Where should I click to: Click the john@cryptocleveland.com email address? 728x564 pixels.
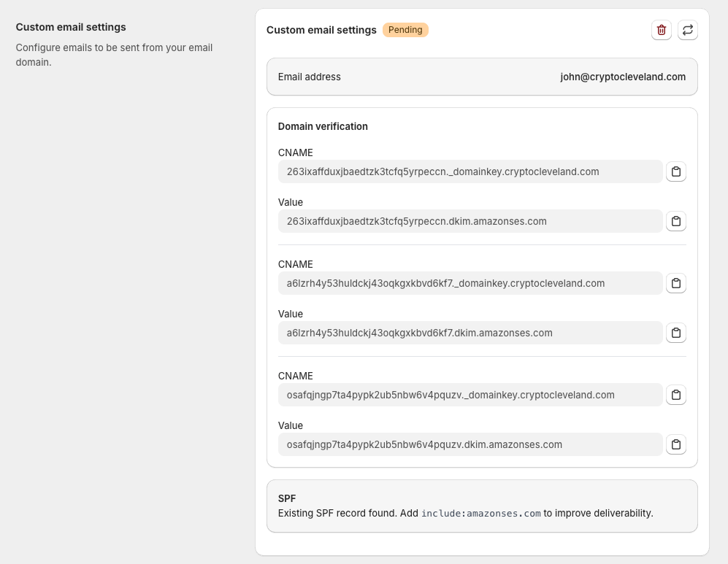pyautogui.click(x=622, y=77)
